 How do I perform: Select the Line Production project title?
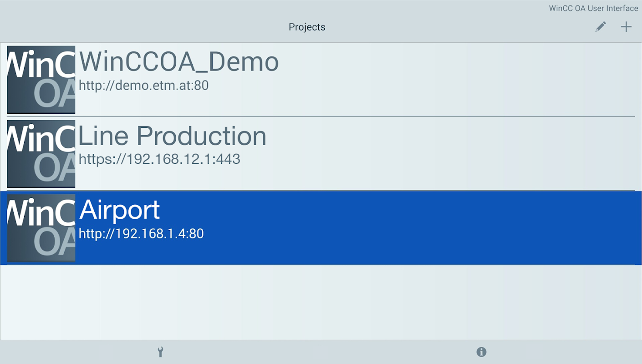pos(173,136)
